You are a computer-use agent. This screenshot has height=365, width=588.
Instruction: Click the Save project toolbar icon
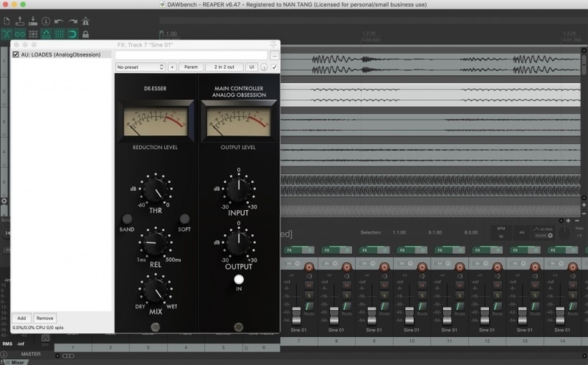[33, 21]
